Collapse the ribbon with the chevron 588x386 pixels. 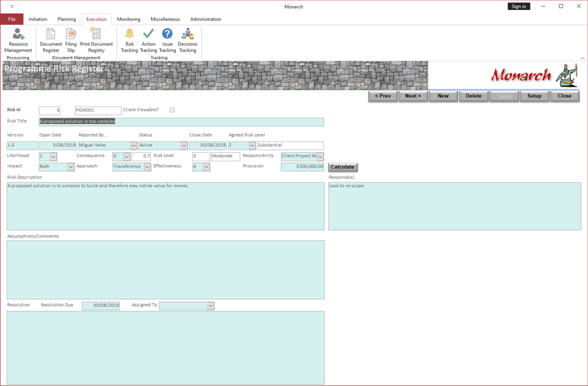tap(582, 58)
